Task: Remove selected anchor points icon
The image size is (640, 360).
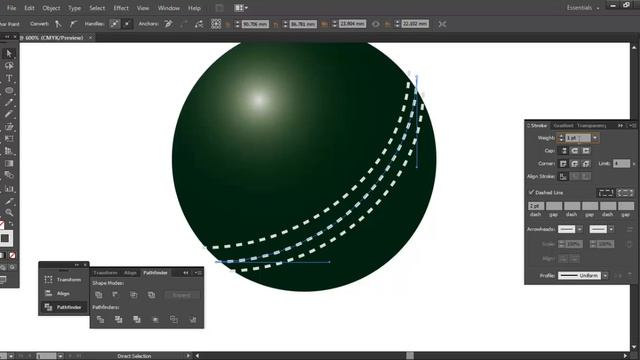Action: point(168,24)
